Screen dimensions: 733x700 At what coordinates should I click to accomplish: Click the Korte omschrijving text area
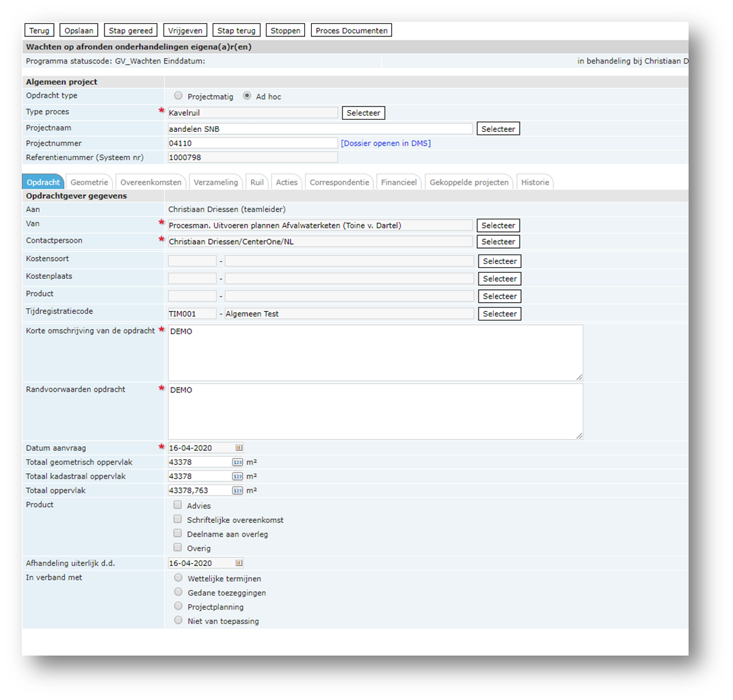click(x=375, y=353)
